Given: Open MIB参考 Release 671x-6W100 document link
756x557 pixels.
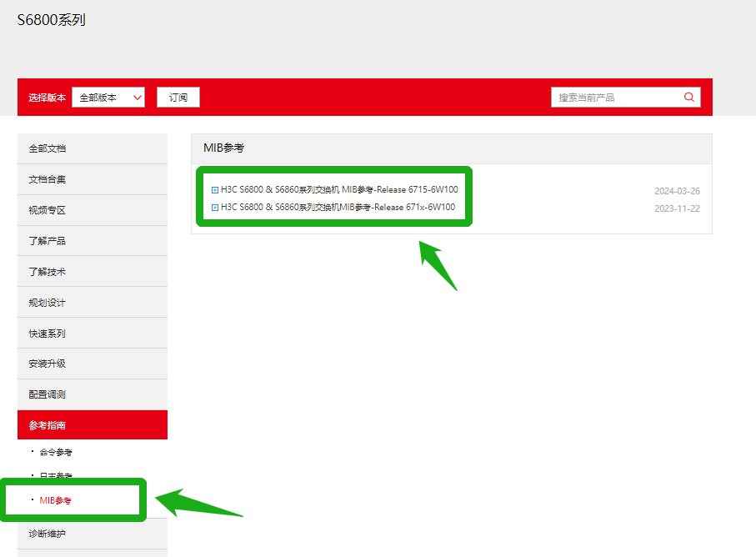Looking at the screenshot, I should coord(338,207).
